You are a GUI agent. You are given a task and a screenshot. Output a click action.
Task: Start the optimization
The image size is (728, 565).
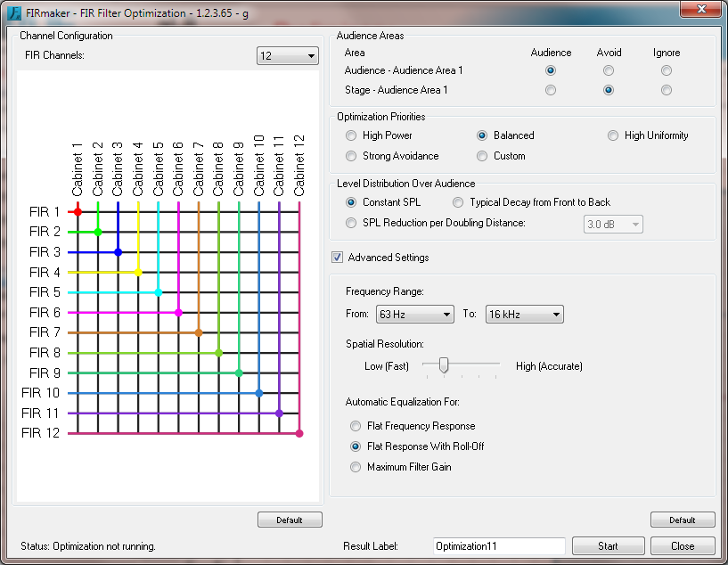coord(609,546)
